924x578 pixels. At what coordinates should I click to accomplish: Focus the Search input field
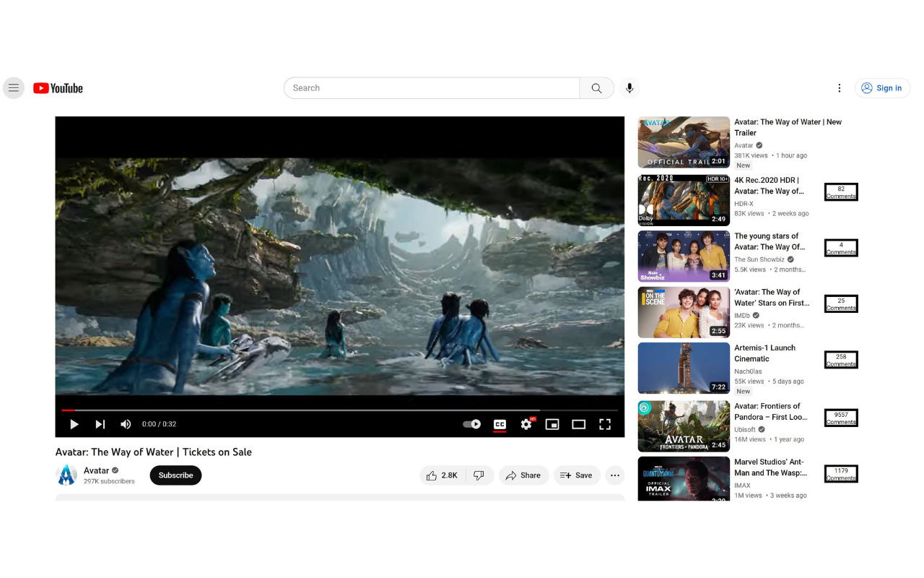pos(432,88)
